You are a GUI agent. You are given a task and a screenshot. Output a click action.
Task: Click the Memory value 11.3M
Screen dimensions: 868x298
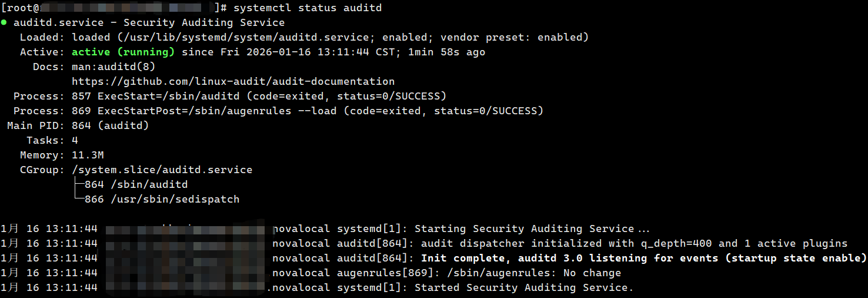(88, 155)
